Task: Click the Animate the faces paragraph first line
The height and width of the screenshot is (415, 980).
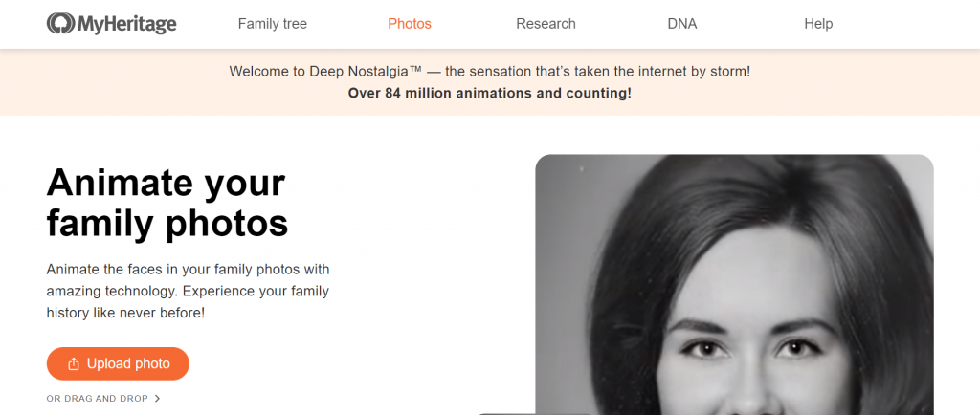Action: point(188,270)
